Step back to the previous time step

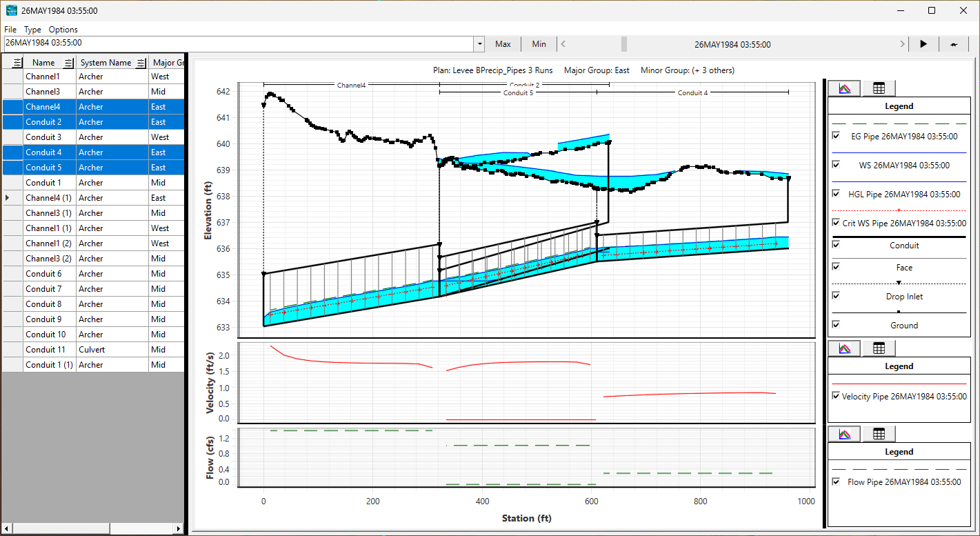point(563,44)
